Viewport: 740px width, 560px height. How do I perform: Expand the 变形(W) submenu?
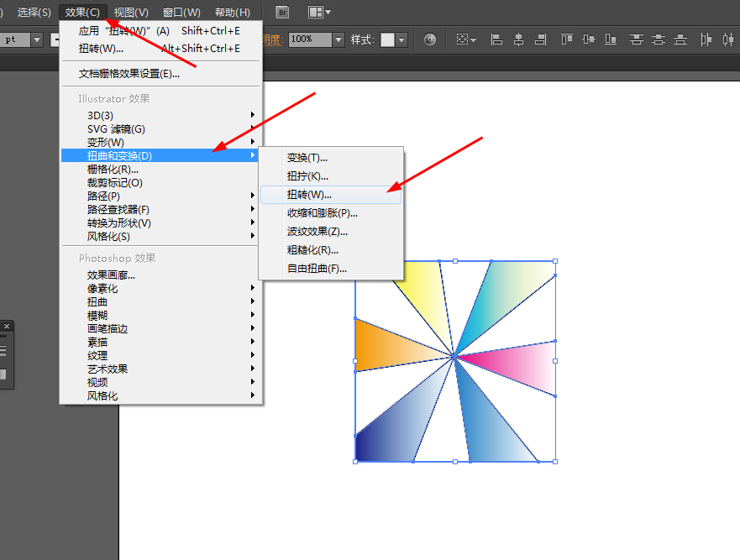(x=160, y=142)
